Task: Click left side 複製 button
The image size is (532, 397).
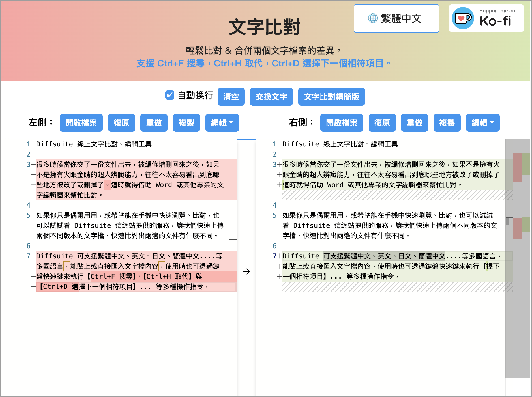Action: pyautogui.click(x=186, y=123)
